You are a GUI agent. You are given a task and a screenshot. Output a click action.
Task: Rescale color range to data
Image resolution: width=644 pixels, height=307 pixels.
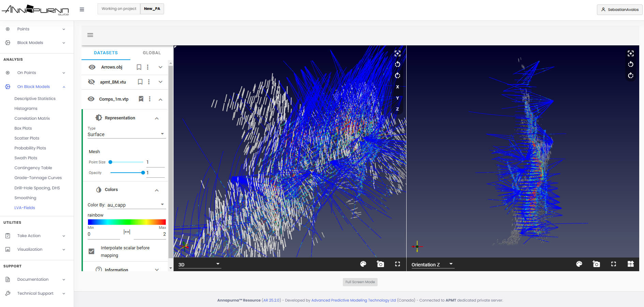click(127, 232)
